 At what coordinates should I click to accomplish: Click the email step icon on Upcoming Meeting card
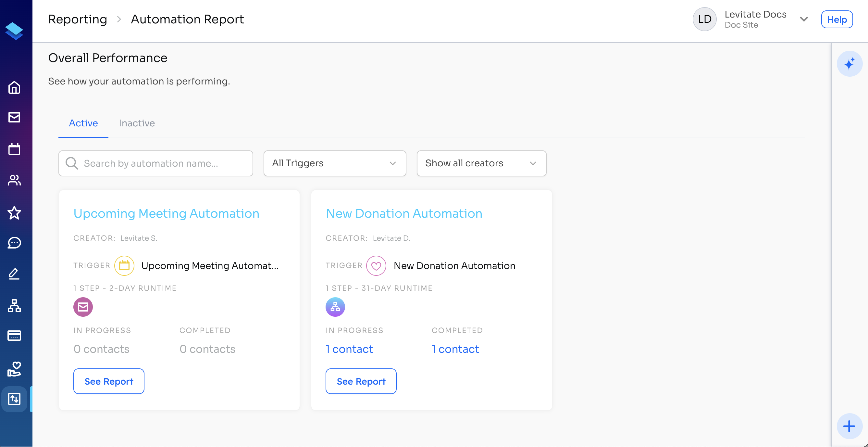point(83,307)
